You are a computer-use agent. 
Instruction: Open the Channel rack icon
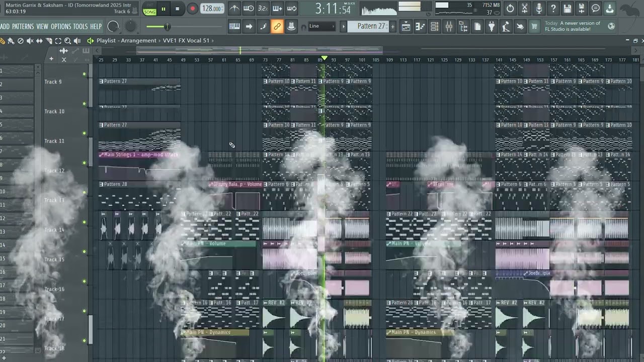pyautogui.click(x=434, y=26)
